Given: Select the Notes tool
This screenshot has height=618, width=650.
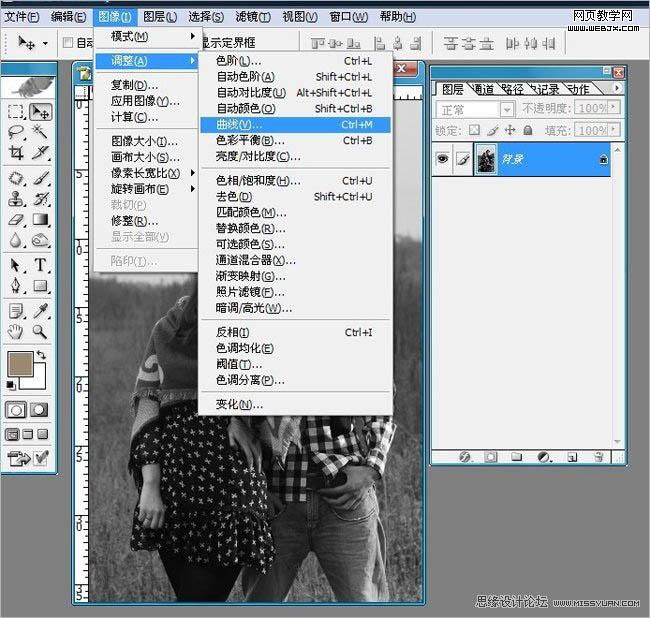Looking at the screenshot, I should (x=16, y=311).
